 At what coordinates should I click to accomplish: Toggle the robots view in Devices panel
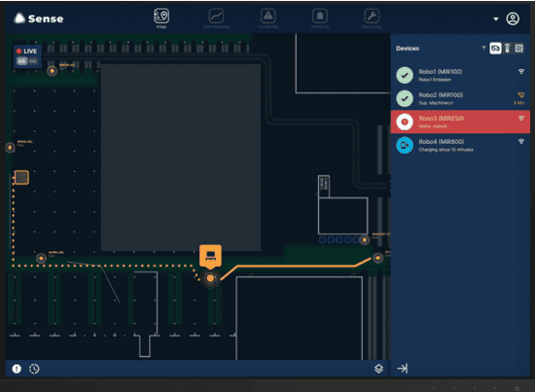tap(495, 49)
